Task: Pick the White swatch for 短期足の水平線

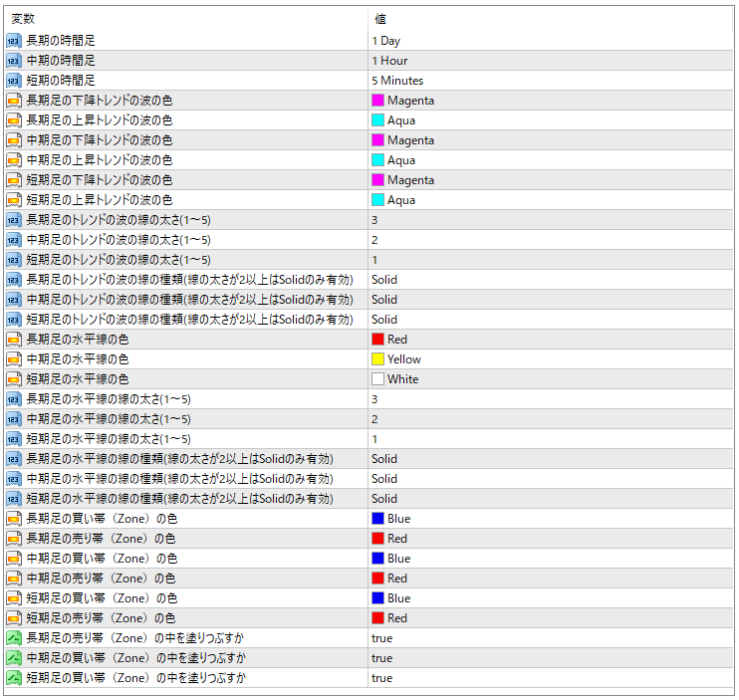Action: pos(377,379)
